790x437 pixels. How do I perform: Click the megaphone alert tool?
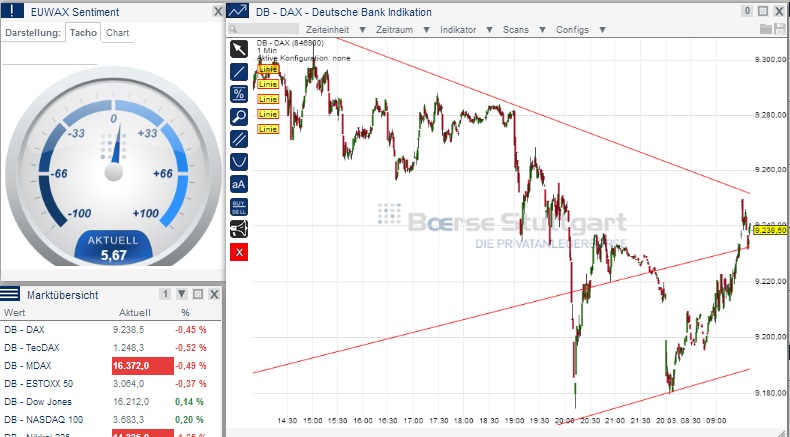pyautogui.click(x=239, y=229)
